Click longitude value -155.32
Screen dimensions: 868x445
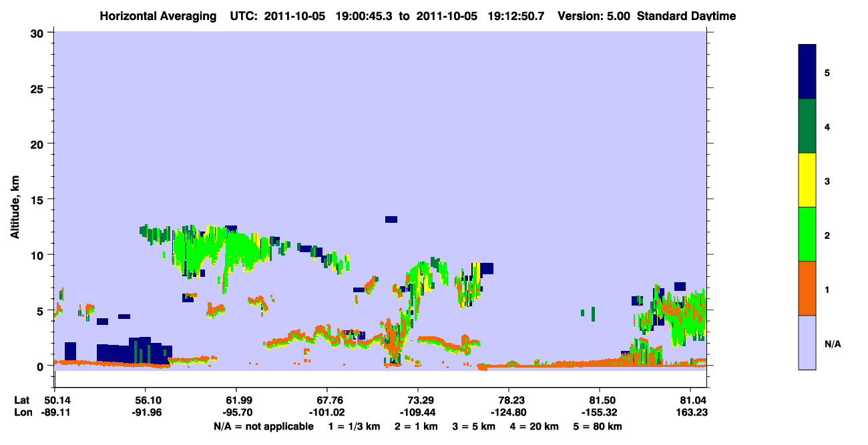[600, 412]
